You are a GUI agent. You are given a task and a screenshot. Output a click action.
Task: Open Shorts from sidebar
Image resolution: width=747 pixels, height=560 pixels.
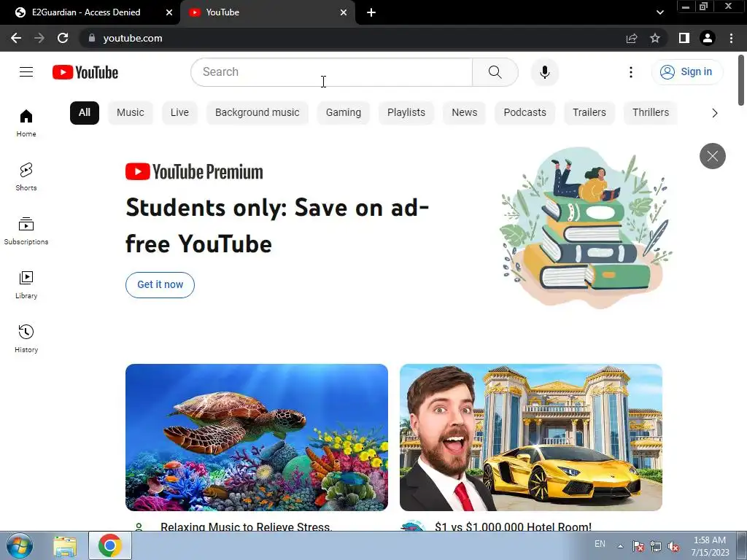tap(26, 176)
